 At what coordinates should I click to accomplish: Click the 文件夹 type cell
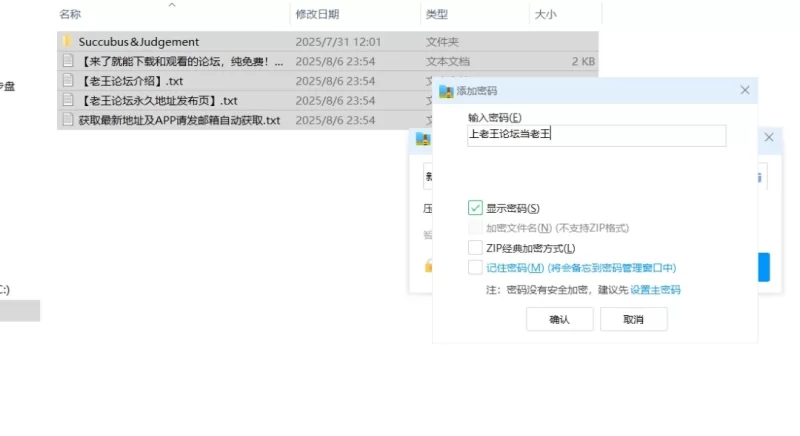tap(442, 42)
